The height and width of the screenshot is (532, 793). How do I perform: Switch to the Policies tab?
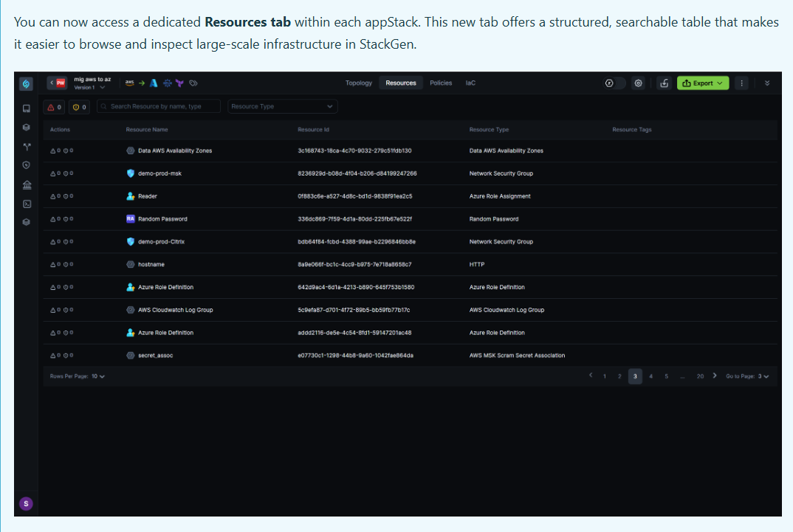pos(441,83)
